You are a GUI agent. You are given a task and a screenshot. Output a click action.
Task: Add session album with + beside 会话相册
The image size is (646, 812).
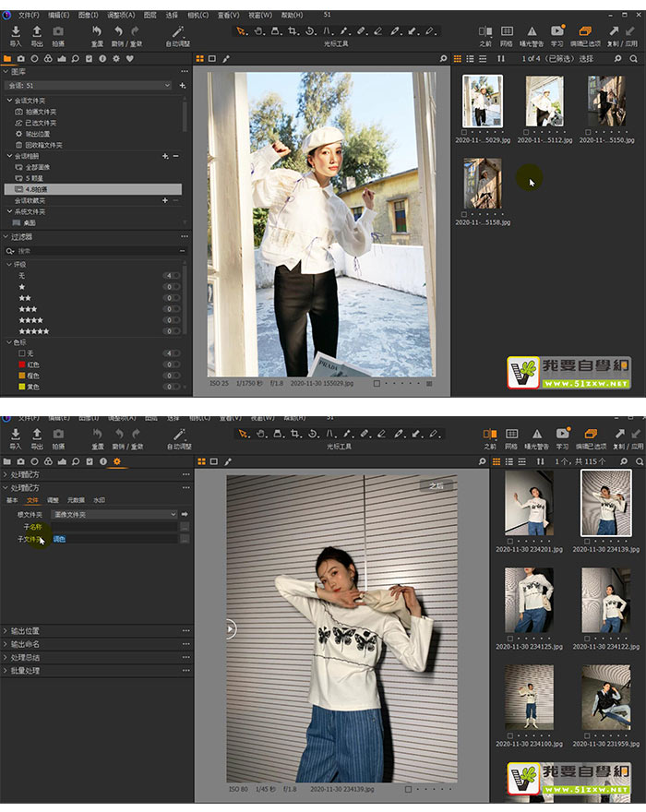pyautogui.click(x=165, y=156)
